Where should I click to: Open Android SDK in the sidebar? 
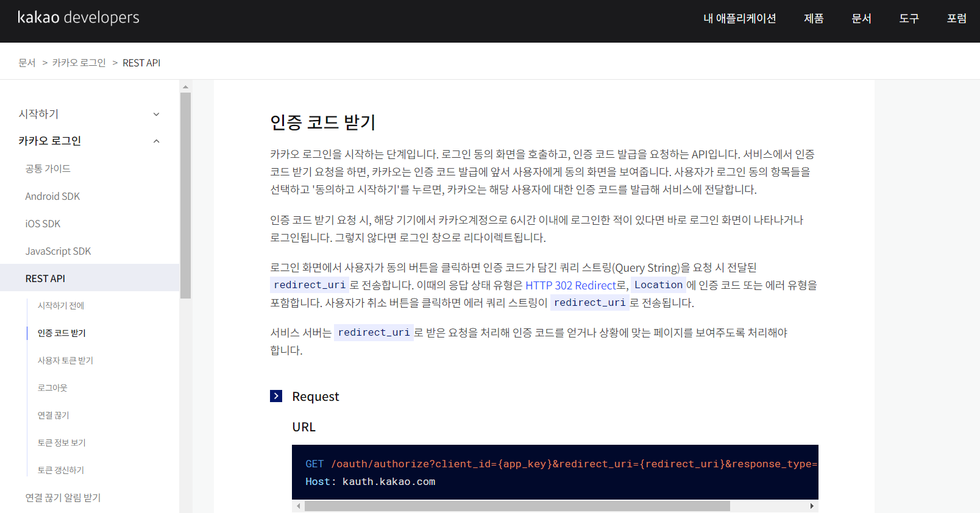coord(52,196)
